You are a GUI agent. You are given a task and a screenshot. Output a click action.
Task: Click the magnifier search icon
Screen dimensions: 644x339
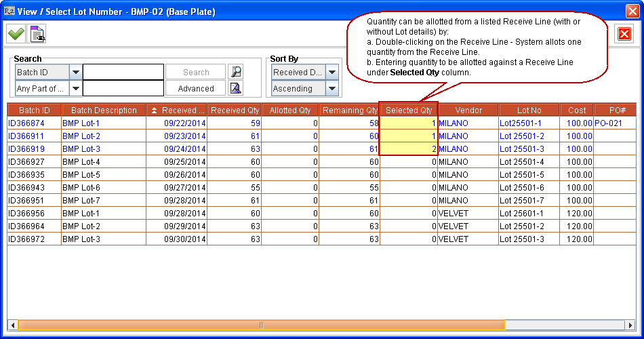[235, 72]
